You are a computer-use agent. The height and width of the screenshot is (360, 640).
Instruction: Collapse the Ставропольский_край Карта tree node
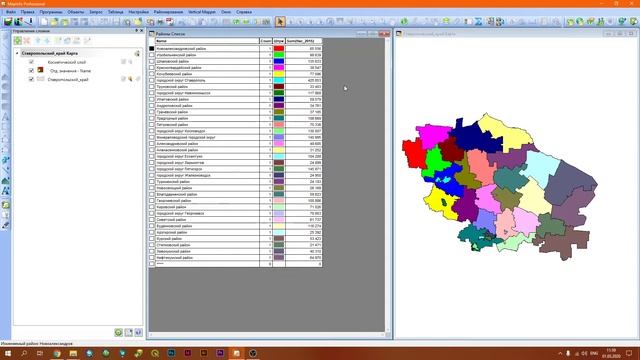(x=17, y=53)
